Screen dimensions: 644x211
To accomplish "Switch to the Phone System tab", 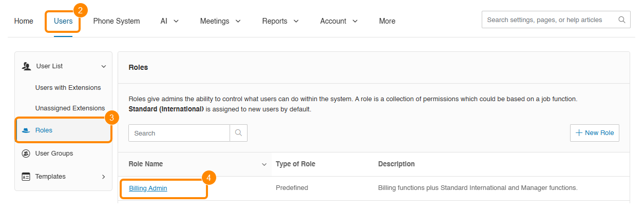I will click(117, 21).
